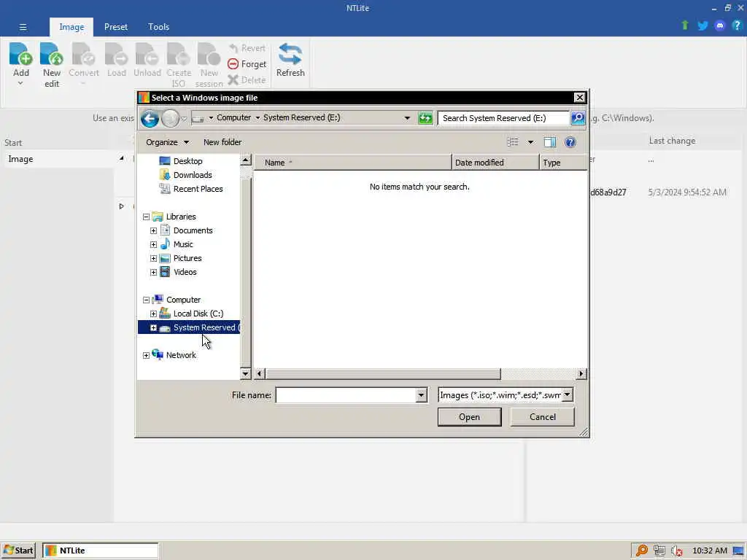This screenshot has height=560, width=747.
Task: Collapse the Libraries tree node
Action: tap(146, 217)
